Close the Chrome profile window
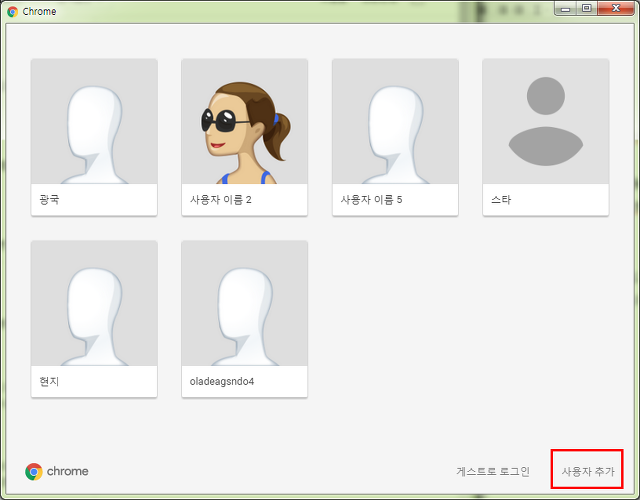The width and height of the screenshot is (640, 500). point(616,9)
